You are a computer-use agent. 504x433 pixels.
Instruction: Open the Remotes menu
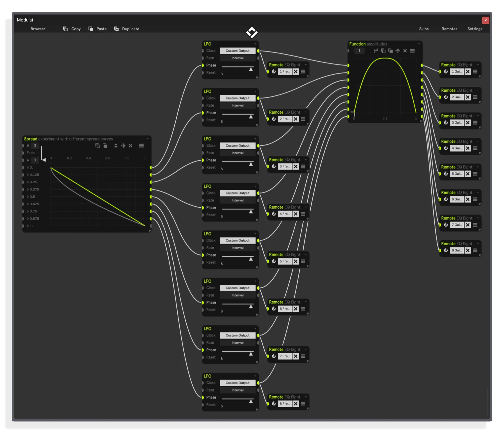click(x=449, y=29)
